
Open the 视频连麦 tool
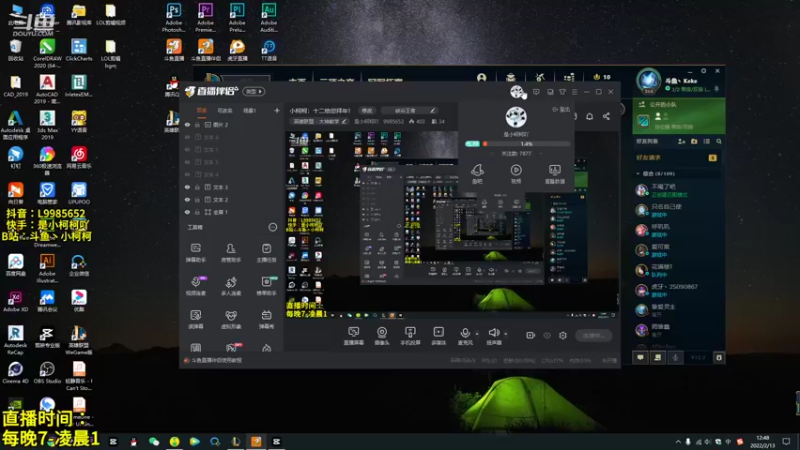point(196,286)
